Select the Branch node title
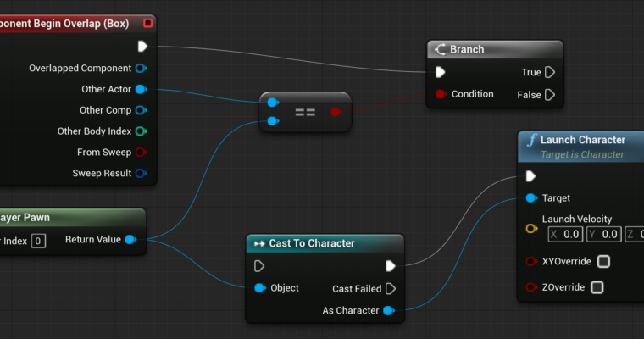 467,49
